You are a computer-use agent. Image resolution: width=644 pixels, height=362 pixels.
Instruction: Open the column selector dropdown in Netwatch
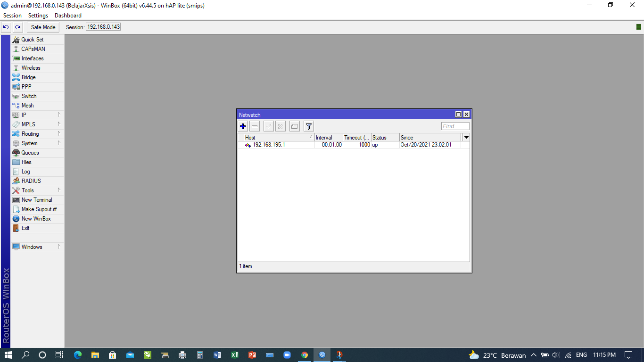click(x=467, y=138)
